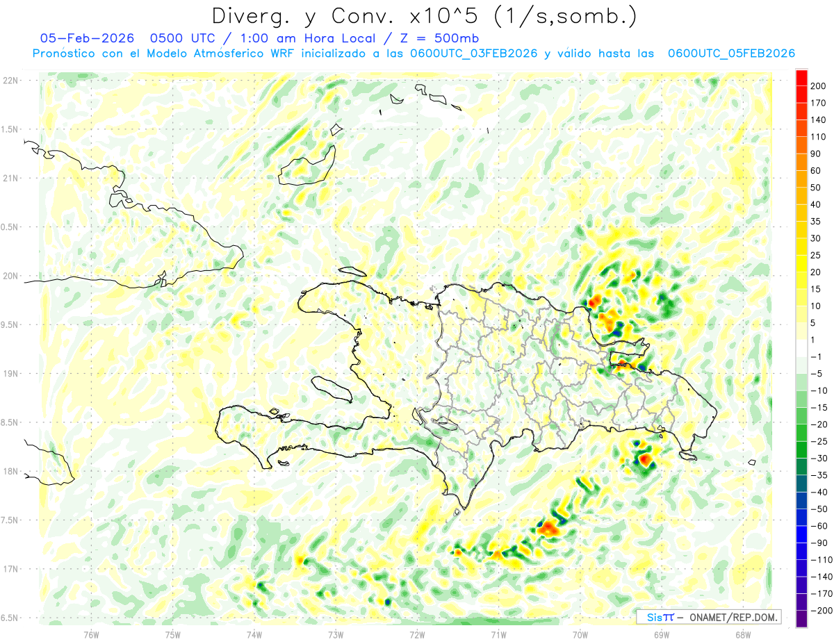Image resolution: width=834 pixels, height=644 pixels.
Task: Click the orange swatch between 60 and 90
Action: tap(801, 163)
